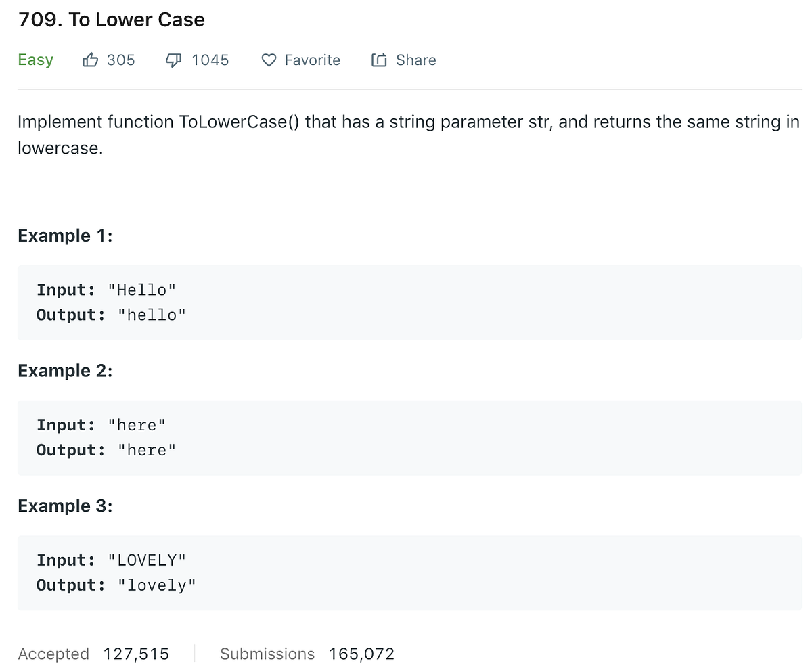Select the Submissions count 165,072
Viewport: 812px width, 672px height.
point(361,654)
